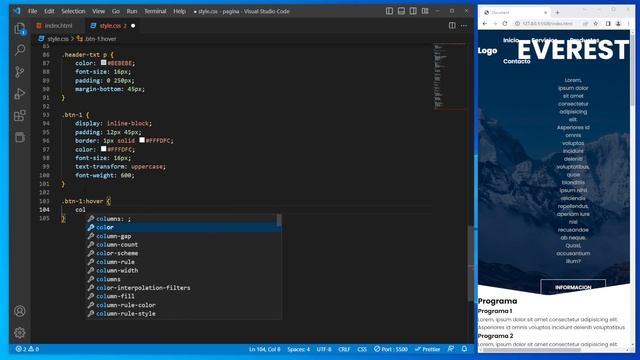The height and width of the screenshot is (360, 640).
Task: Open the Help menu
Action: 179,11
